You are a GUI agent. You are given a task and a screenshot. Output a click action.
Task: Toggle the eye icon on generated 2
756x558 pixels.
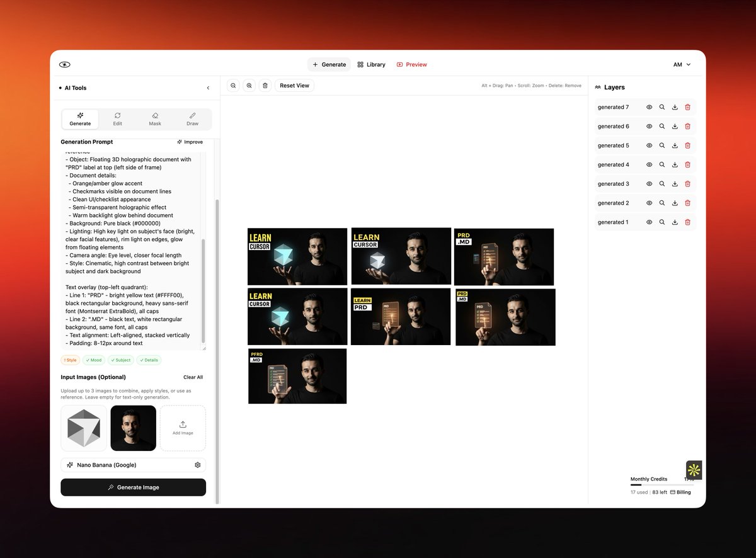click(650, 203)
